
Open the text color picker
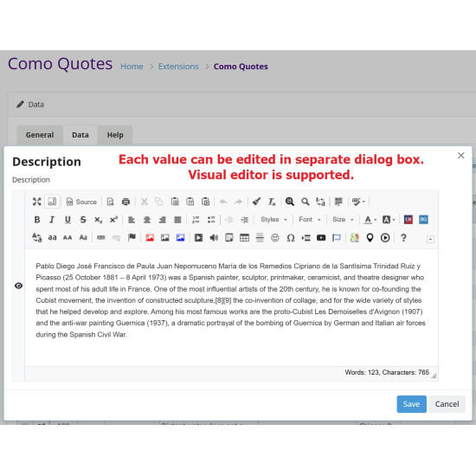click(370, 220)
